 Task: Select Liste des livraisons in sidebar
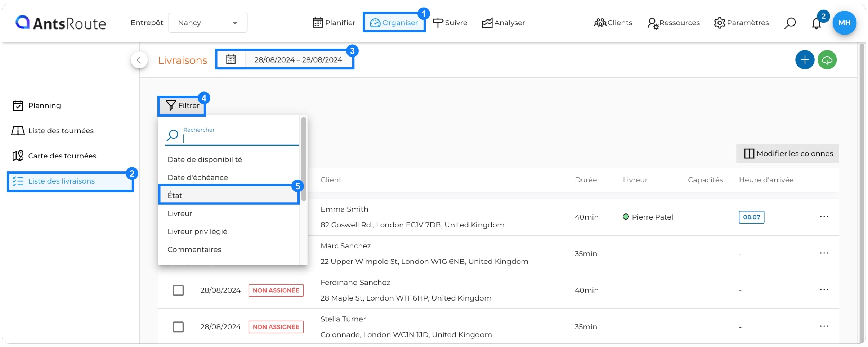pyautogui.click(x=70, y=181)
